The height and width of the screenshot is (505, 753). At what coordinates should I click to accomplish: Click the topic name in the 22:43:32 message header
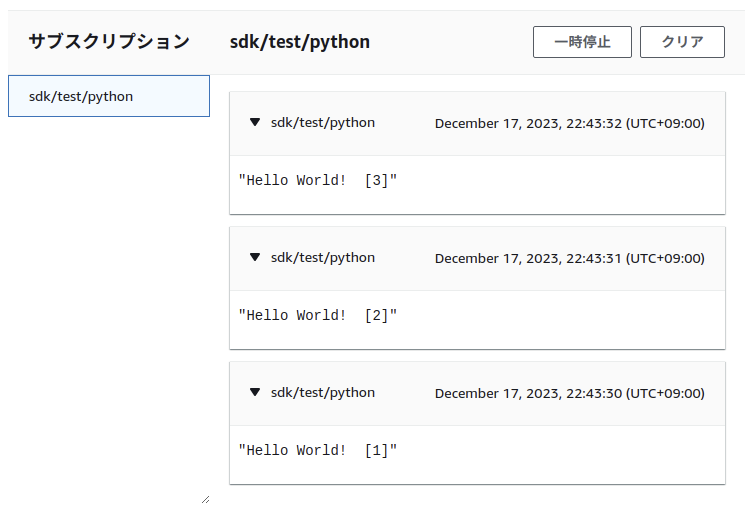point(323,123)
